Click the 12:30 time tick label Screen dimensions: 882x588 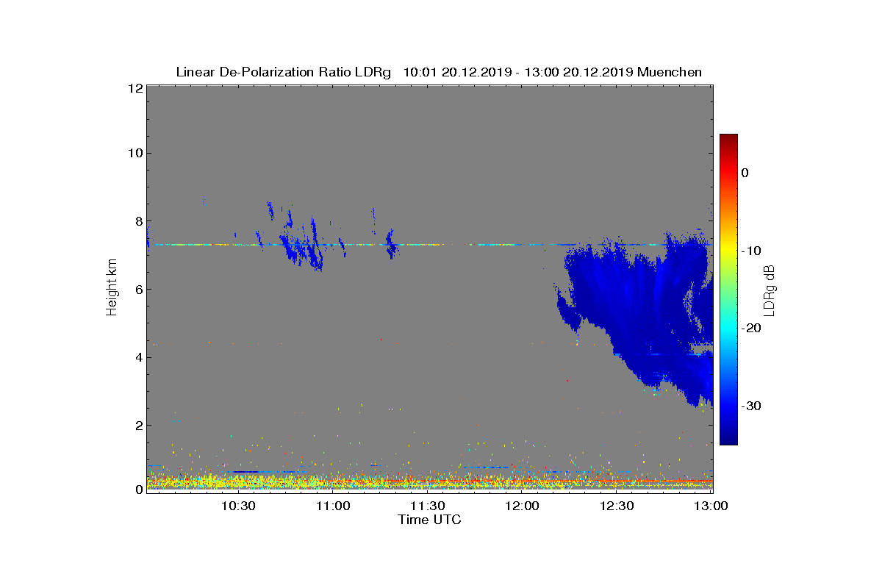[x=617, y=506]
